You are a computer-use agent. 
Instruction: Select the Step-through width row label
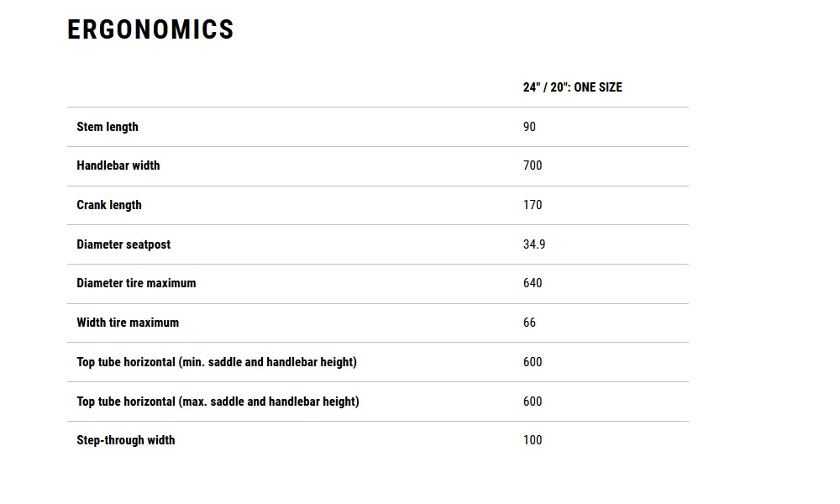click(126, 440)
